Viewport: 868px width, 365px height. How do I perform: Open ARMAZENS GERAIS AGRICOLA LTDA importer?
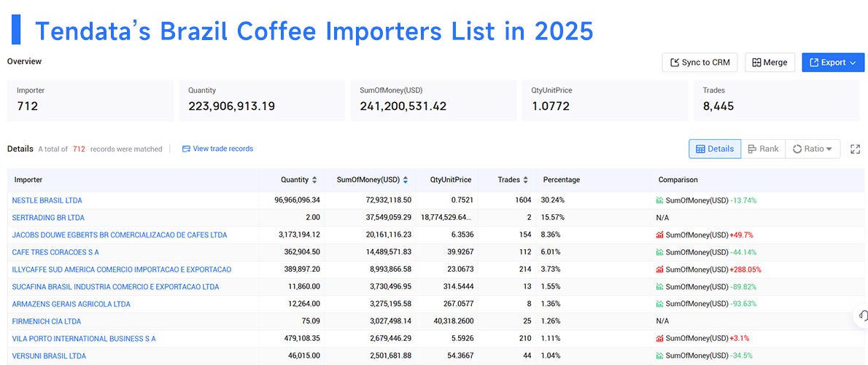[71, 305]
